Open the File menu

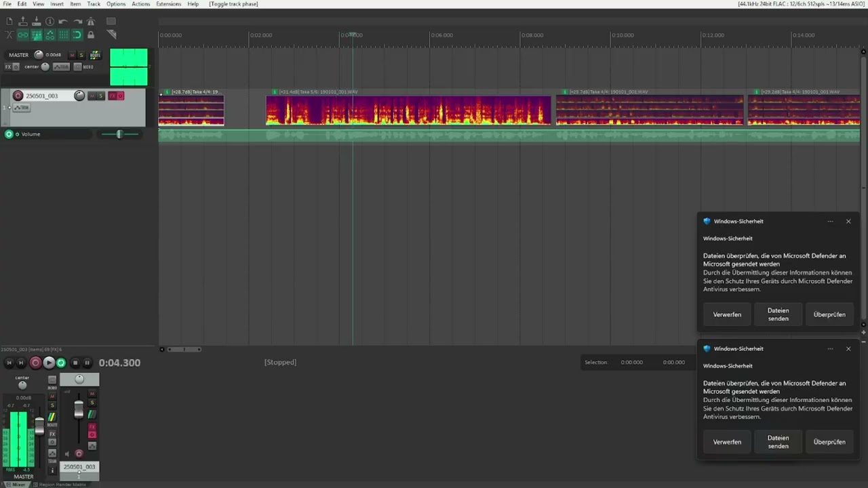[7, 4]
